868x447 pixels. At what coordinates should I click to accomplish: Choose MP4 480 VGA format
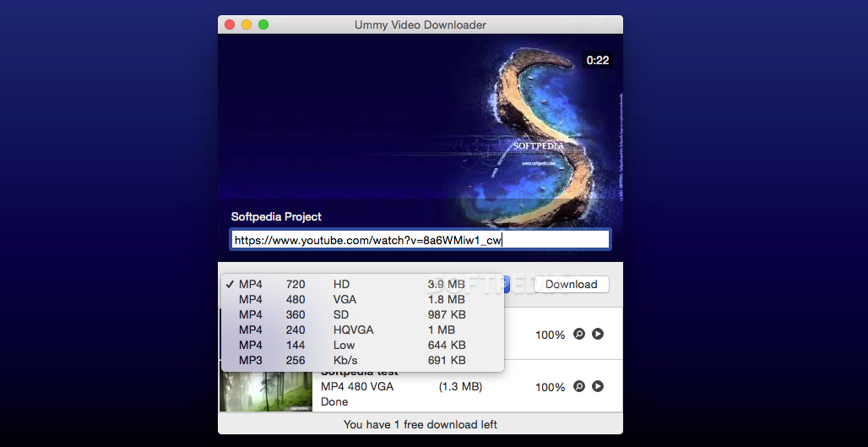point(362,300)
